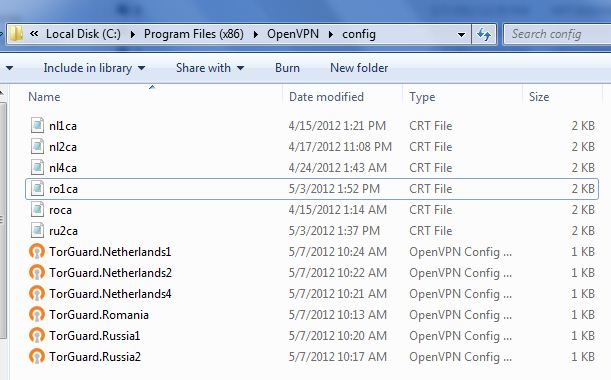Click the OpenVPN icon for TorGuard.Russia2

point(37,357)
